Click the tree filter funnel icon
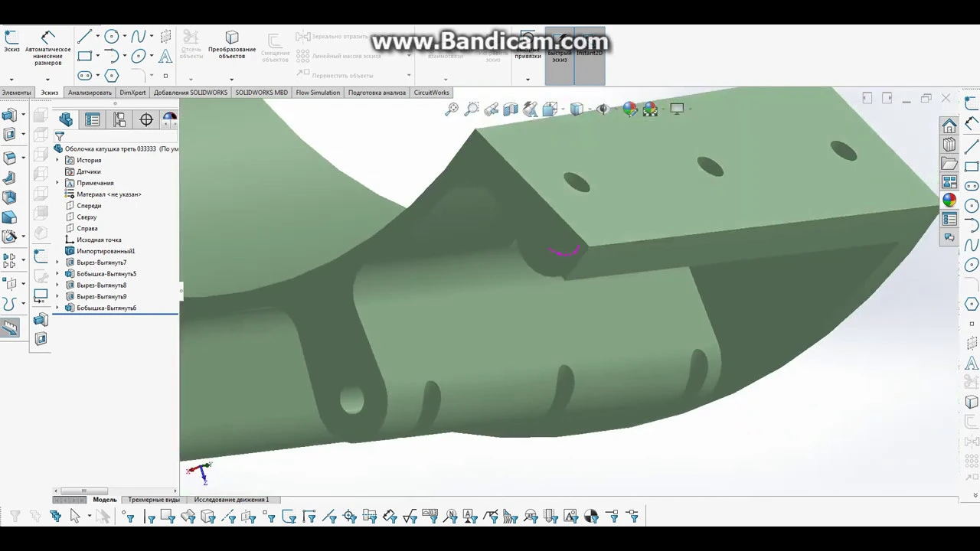The height and width of the screenshot is (551, 980). [x=59, y=136]
